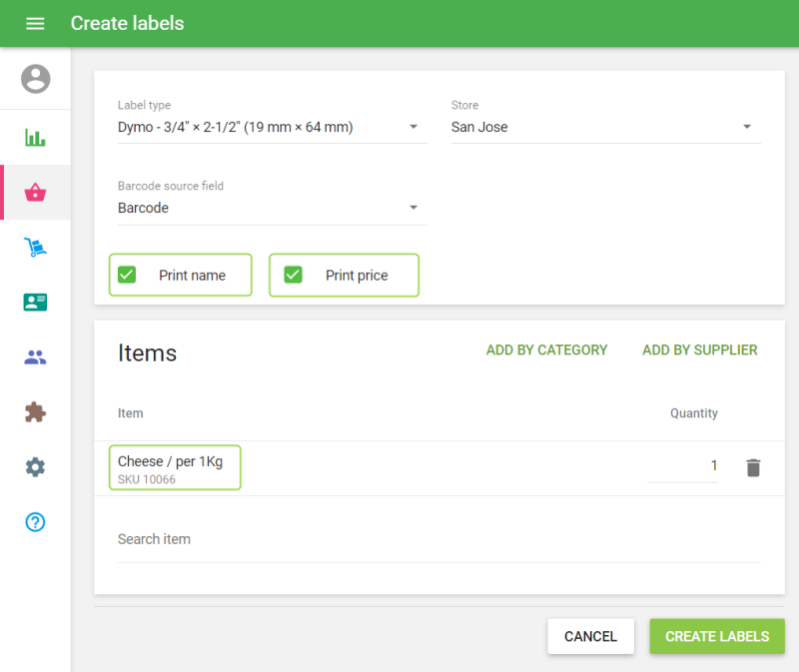Open the Store dropdown showing San Jose
Viewport: 799px width, 672px height.
click(x=605, y=127)
